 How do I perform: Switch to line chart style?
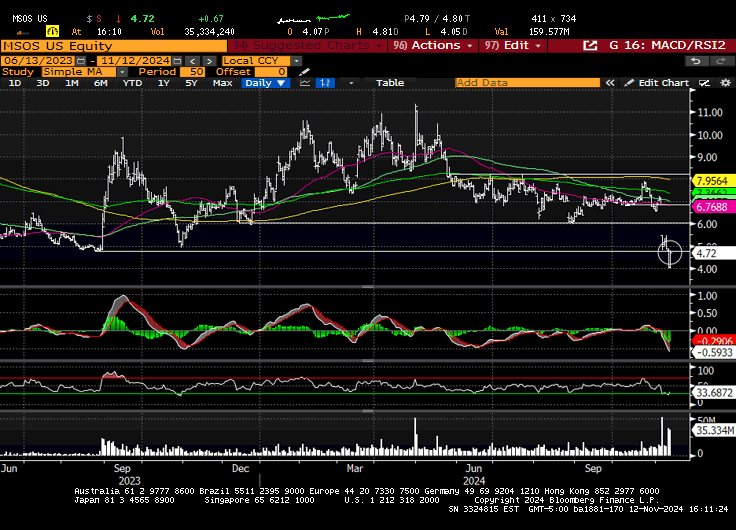pyautogui.click(x=305, y=83)
